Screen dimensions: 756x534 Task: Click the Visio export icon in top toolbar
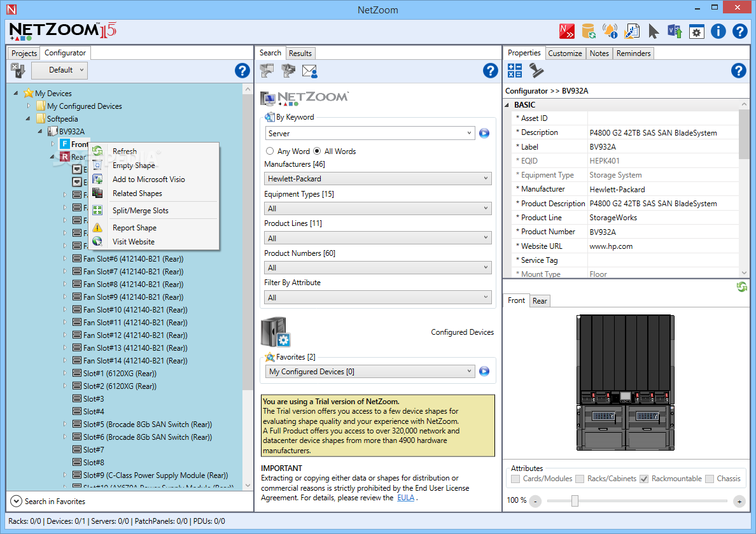coord(675,31)
